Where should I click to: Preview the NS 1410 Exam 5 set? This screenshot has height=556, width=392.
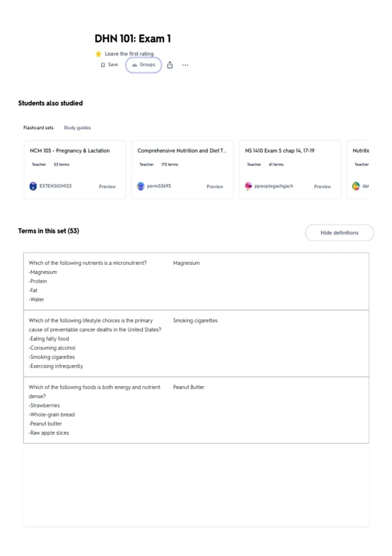pyautogui.click(x=322, y=186)
